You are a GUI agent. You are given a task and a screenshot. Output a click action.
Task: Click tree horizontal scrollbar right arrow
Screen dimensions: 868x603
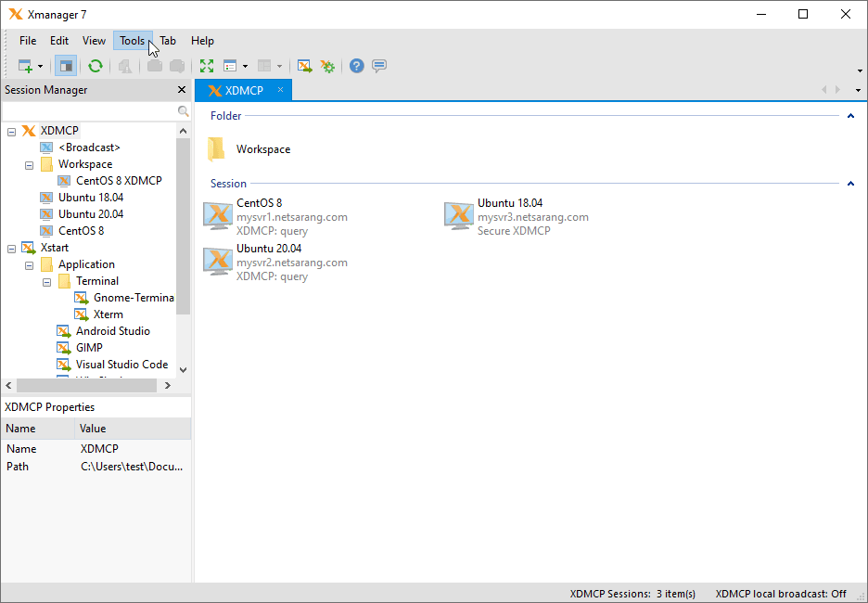click(167, 385)
